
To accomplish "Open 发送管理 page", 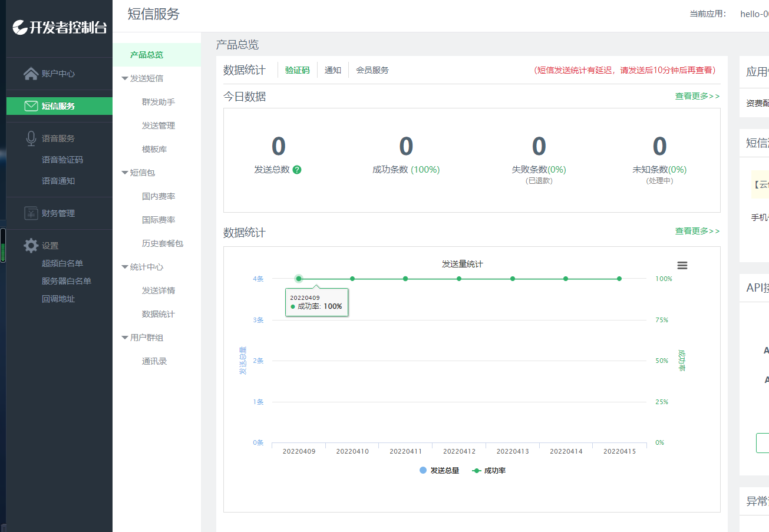I will point(159,125).
